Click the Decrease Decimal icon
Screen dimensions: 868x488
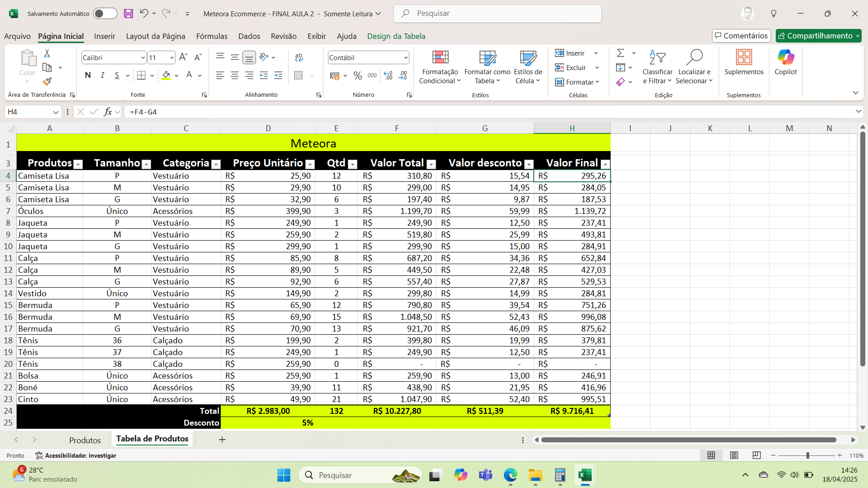403,76
